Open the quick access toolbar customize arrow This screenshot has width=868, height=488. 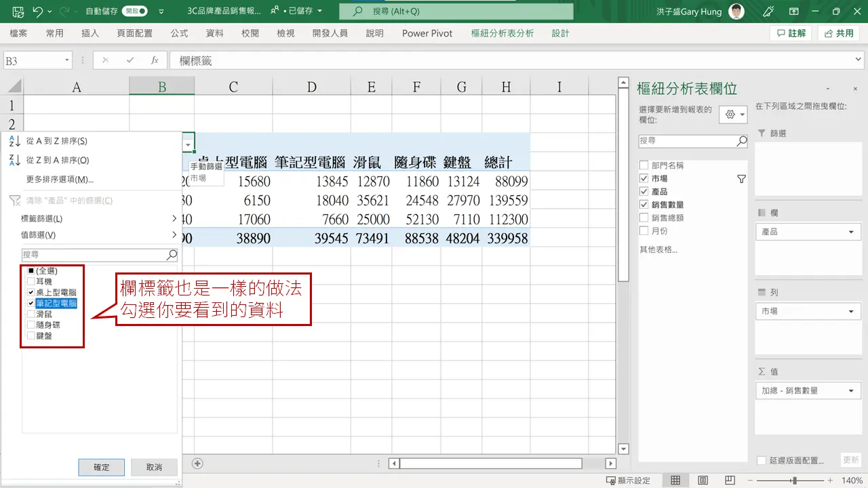(x=161, y=12)
